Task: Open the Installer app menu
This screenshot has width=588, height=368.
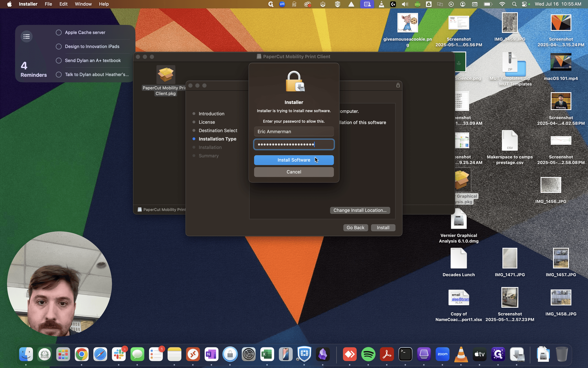Action: (x=28, y=4)
